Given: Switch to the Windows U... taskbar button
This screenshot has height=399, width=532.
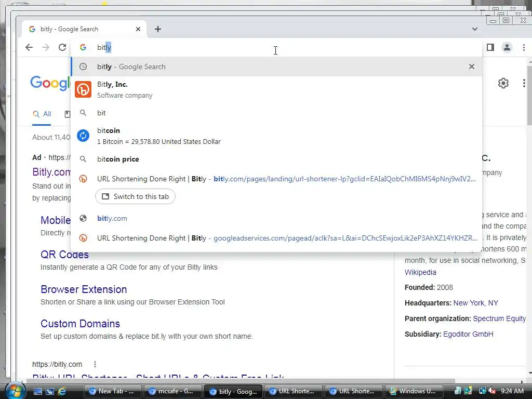Looking at the screenshot, I should click(413, 391).
